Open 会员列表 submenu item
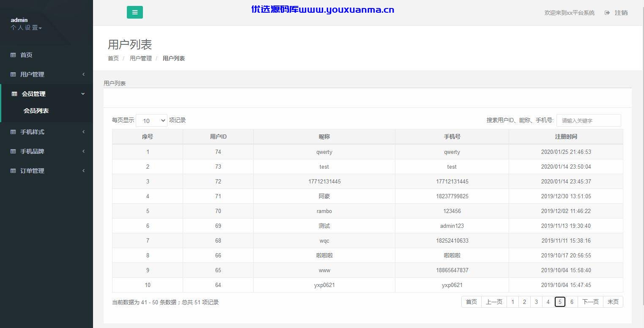 click(36, 111)
